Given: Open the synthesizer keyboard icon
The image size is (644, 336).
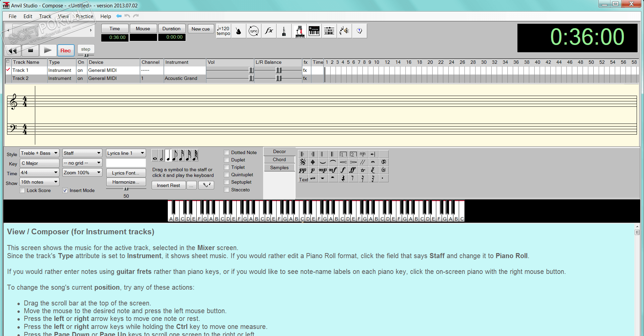Looking at the screenshot, I should point(314,31).
